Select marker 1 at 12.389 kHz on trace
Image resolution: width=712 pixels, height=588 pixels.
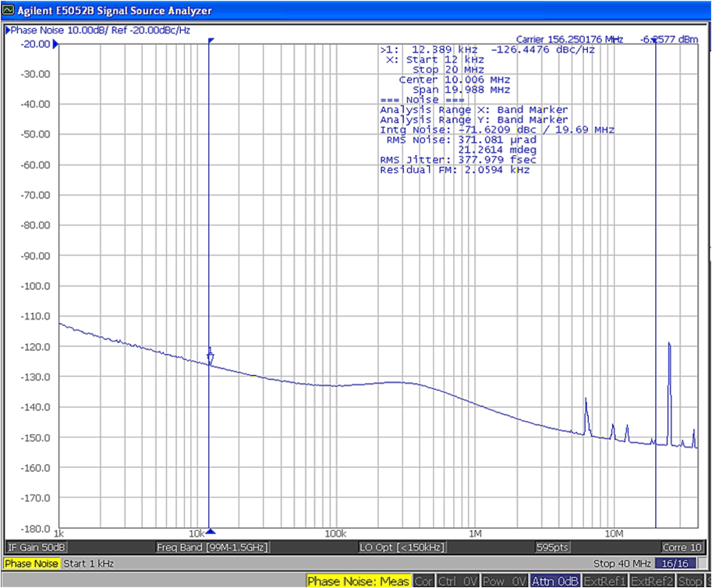pyautogui.click(x=211, y=356)
